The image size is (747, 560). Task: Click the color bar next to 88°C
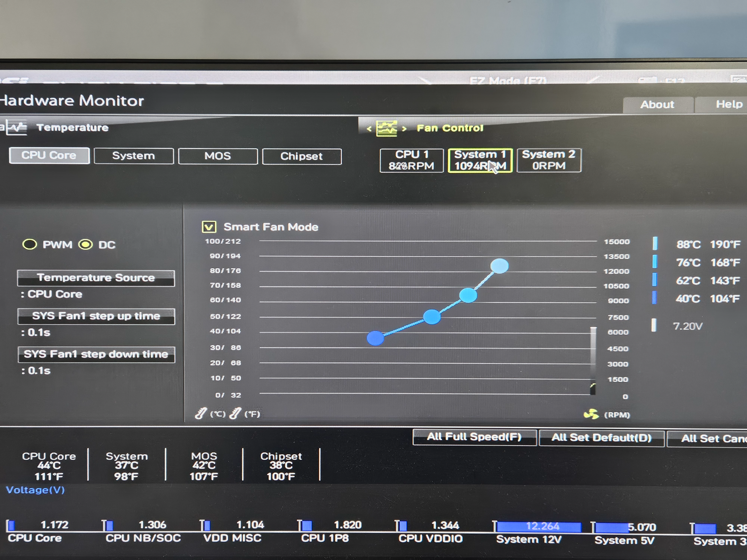(655, 243)
